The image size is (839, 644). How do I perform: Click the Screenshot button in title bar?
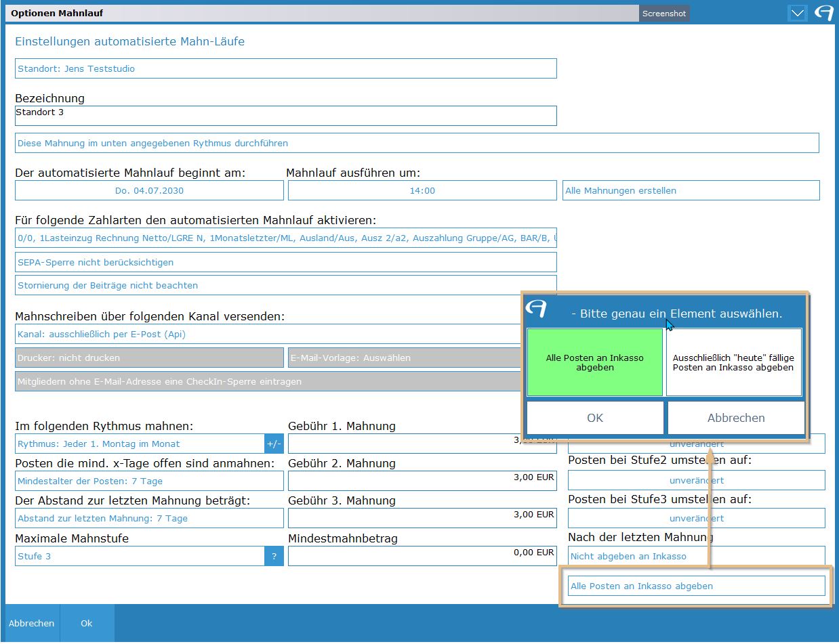point(663,14)
